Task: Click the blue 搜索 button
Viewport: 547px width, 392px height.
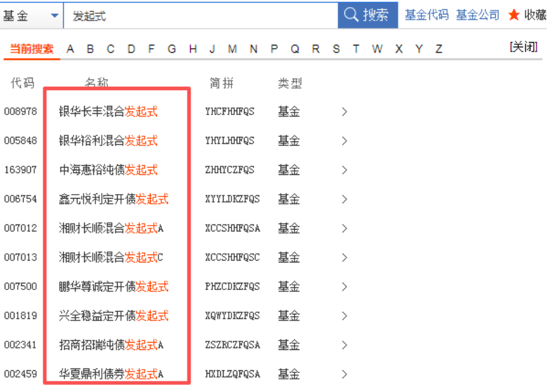Action: tap(368, 15)
